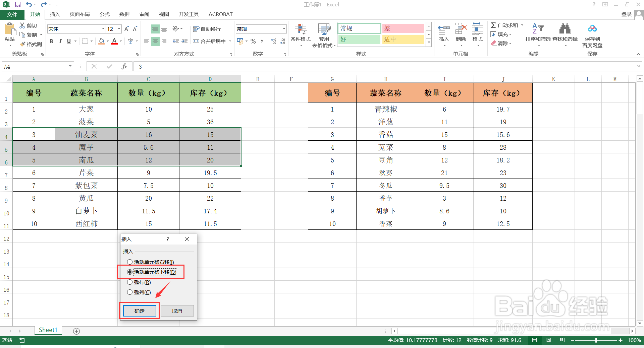This screenshot has width=644, height=348.
Task: Confirm insert dialog with 确定 button
Action: 140,311
